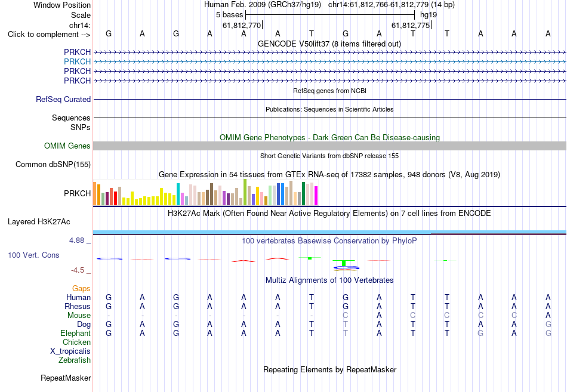Select the Human alignment row label
This screenshot has width=567, height=392.
click(x=78, y=297)
